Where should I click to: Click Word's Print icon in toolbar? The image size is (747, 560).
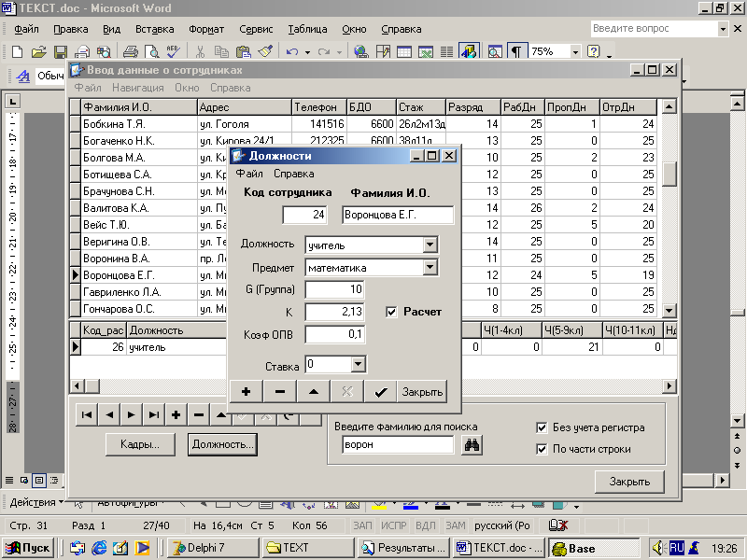(131, 52)
